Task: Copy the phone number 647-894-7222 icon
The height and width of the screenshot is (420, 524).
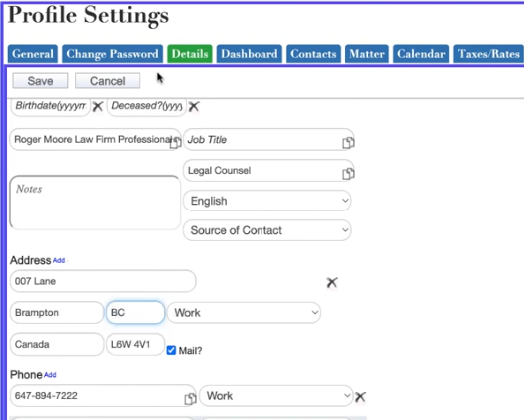Action: (190, 398)
